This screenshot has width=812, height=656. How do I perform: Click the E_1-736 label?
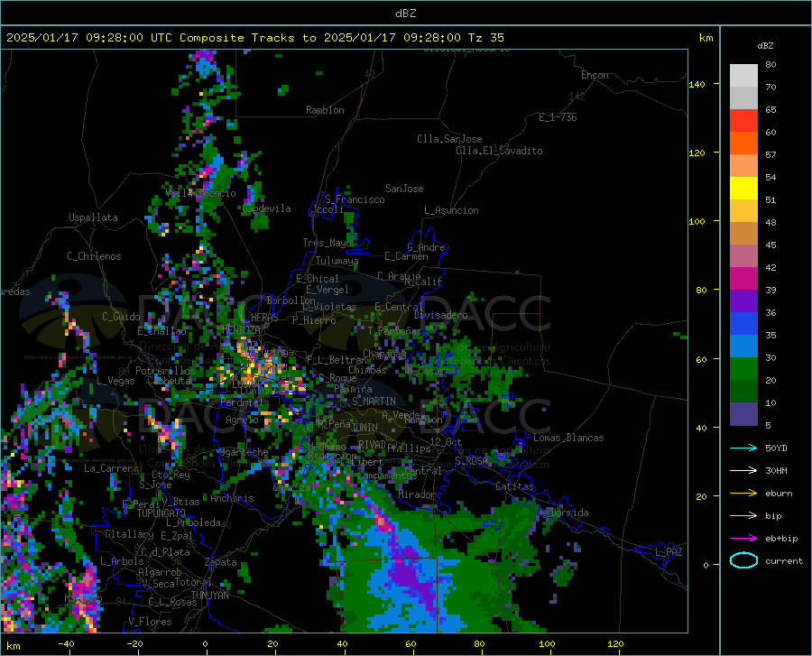[x=558, y=117]
